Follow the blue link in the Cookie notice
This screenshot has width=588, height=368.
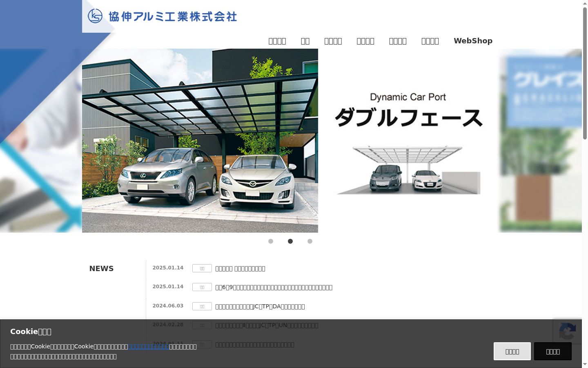point(149,346)
